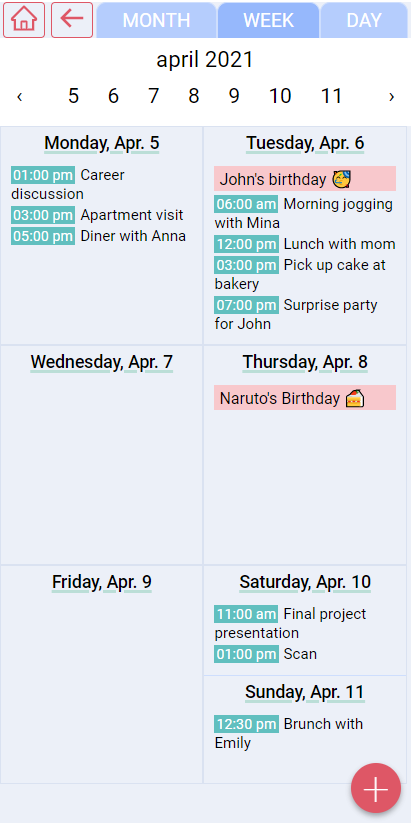Select the april 2021 title

205,60
